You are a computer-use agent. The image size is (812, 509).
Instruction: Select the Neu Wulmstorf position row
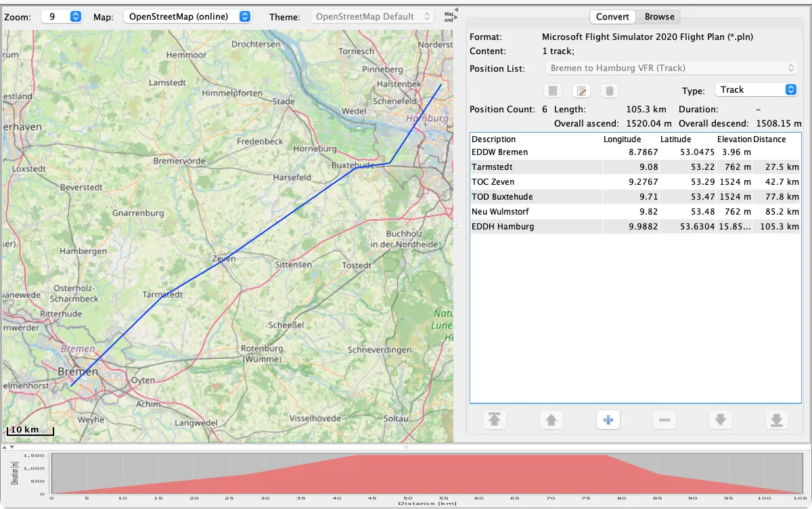(635, 212)
